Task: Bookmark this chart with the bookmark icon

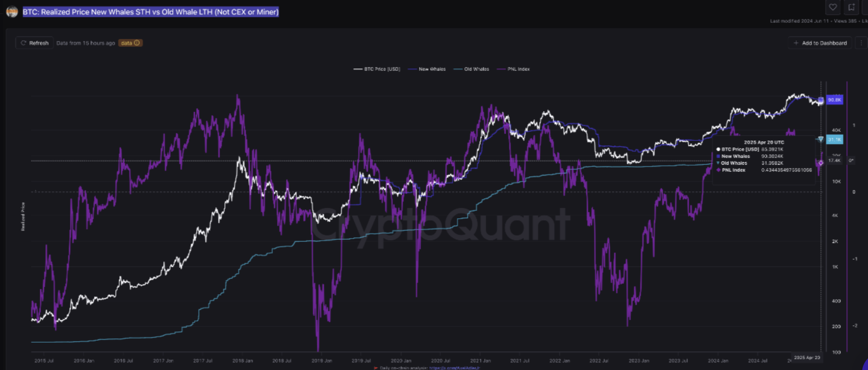Action: 851,7
